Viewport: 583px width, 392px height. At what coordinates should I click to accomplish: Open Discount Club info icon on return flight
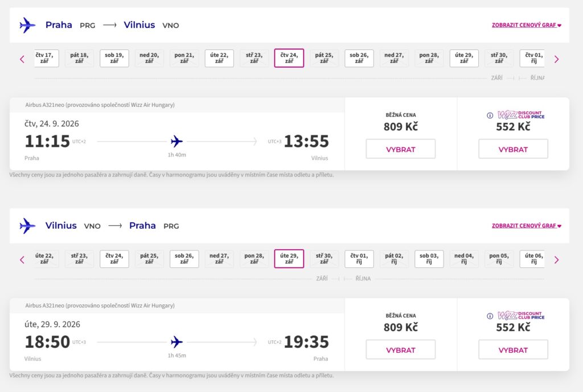[x=490, y=316]
